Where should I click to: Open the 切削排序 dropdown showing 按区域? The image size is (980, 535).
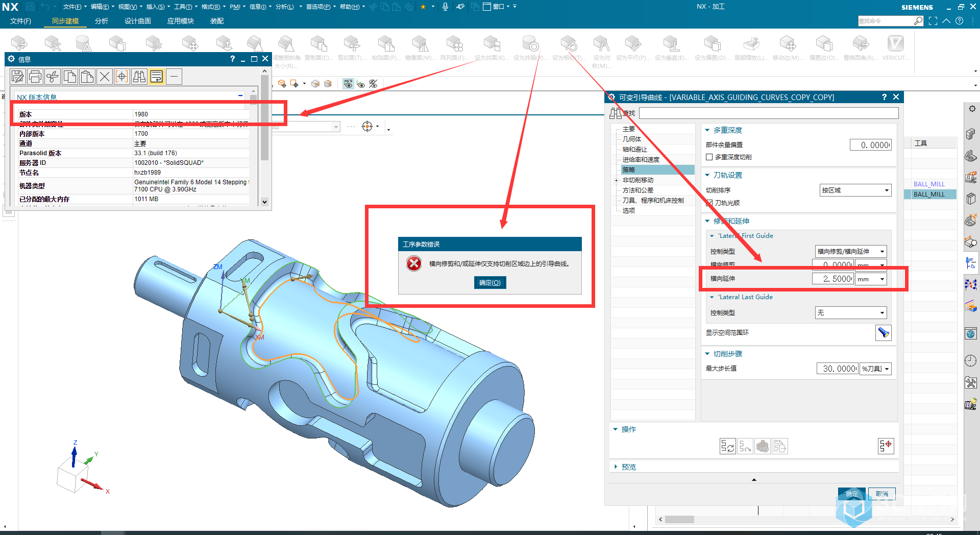click(855, 190)
